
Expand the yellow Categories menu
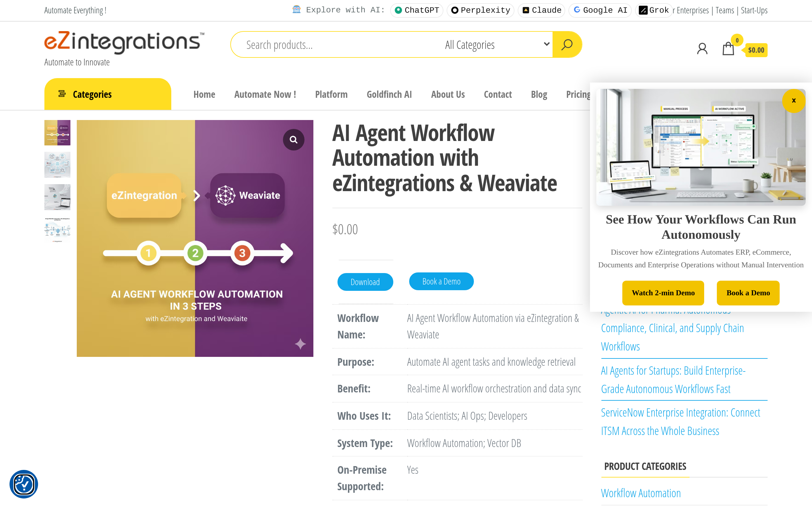pyautogui.click(x=108, y=94)
